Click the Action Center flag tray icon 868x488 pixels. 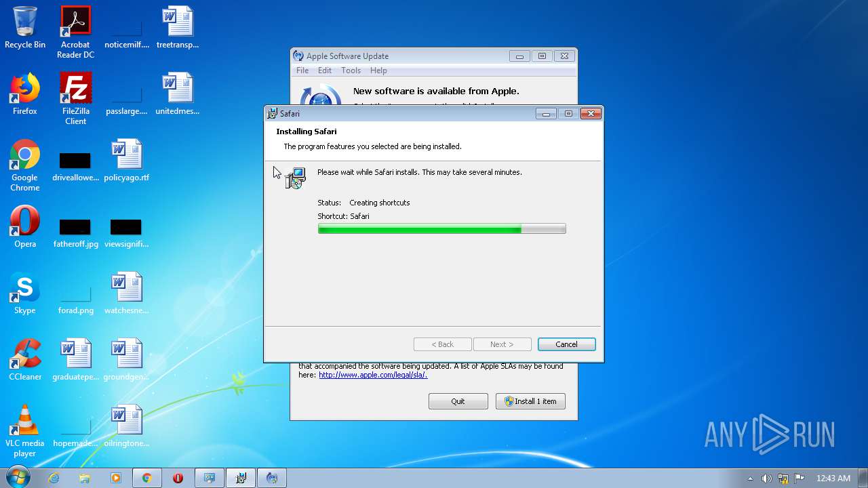[799, 479]
